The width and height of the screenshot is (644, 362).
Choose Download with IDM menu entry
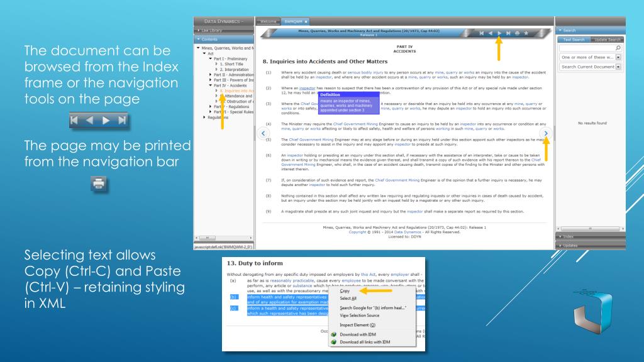pyautogui.click(x=357, y=334)
